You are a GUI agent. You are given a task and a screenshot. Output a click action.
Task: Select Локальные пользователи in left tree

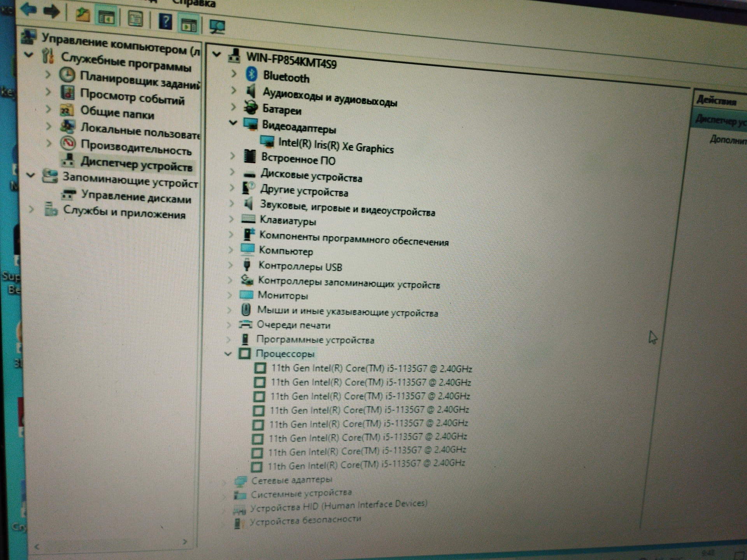click(x=140, y=131)
